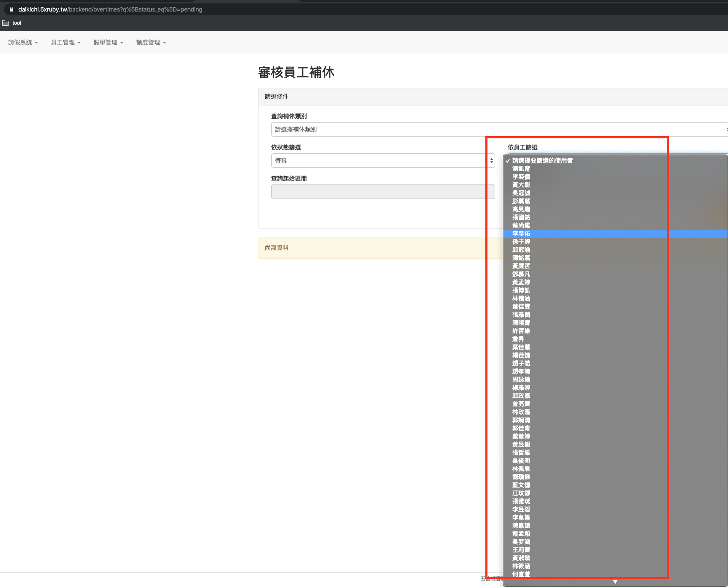
Task: Select employee 張雅茵 from list
Action: pos(615,315)
